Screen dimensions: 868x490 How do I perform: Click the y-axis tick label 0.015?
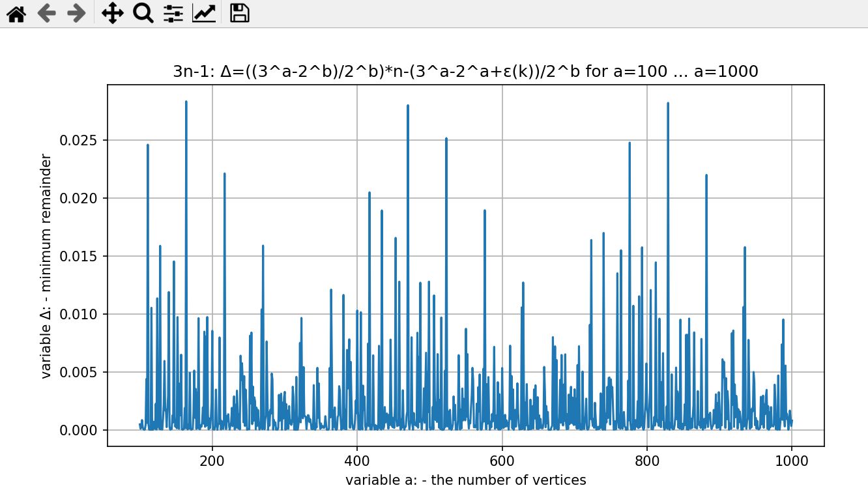78,257
